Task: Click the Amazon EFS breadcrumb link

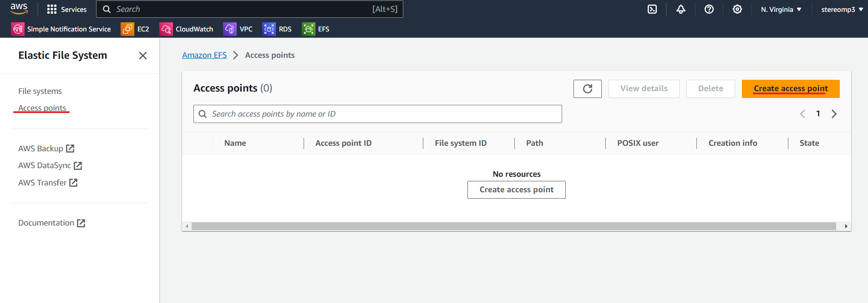Action: click(204, 55)
